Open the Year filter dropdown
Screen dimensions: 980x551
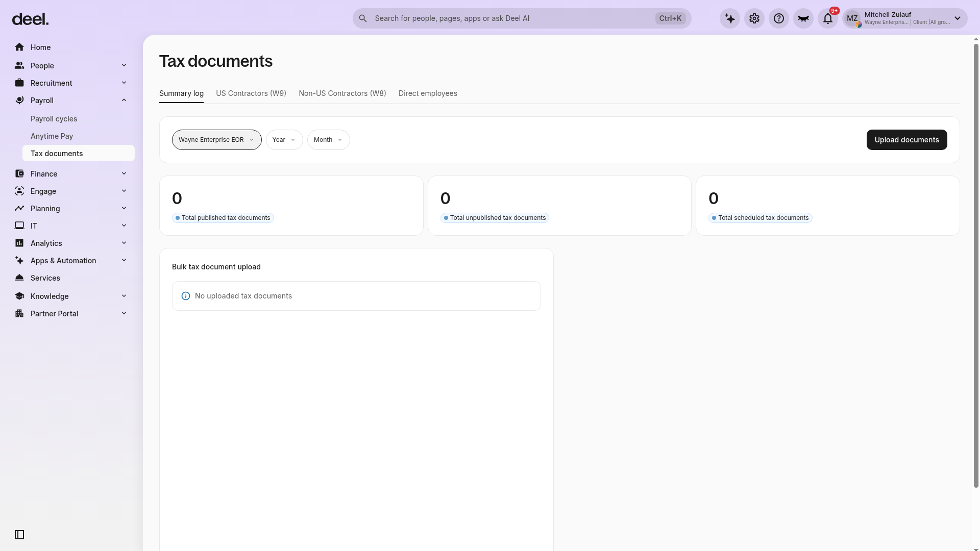point(284,140)
